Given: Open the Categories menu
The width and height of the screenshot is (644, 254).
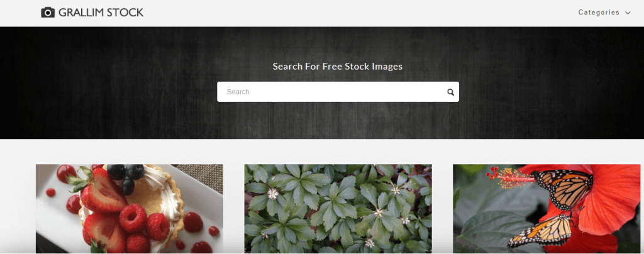Looking at the screenshot, I should click(604, 13).
